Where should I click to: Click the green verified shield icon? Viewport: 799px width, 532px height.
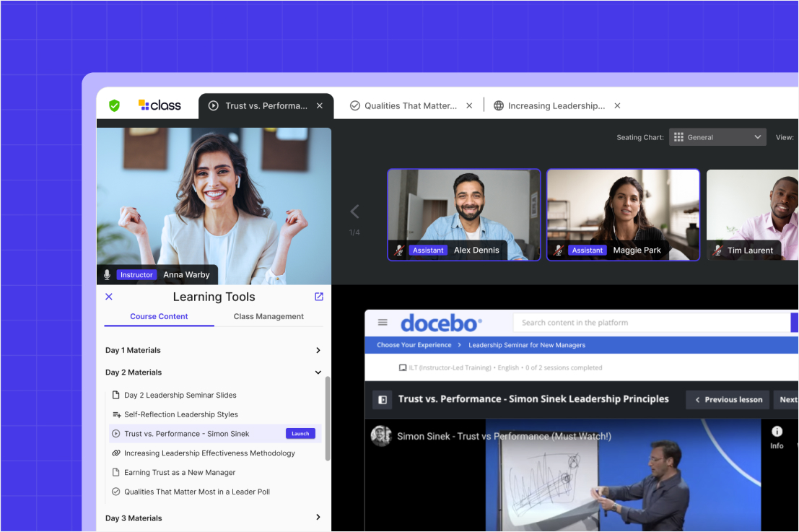click(x=114, y=105)
